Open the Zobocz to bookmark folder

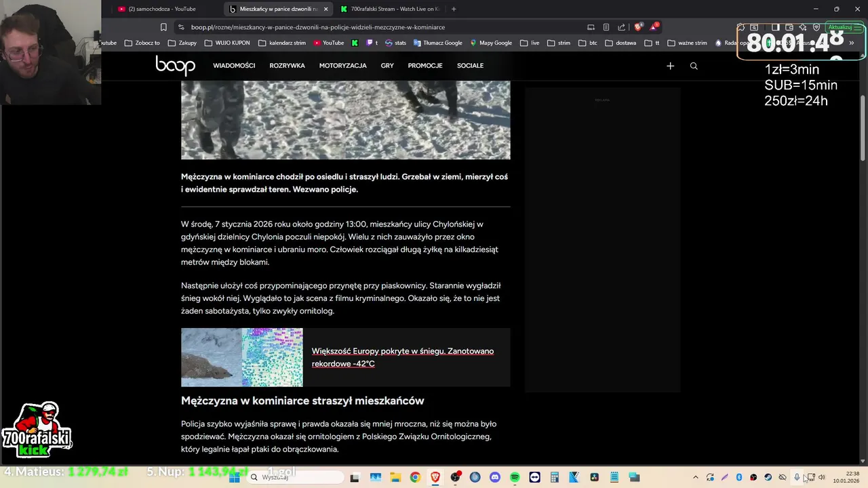click(x=142, y=43)
